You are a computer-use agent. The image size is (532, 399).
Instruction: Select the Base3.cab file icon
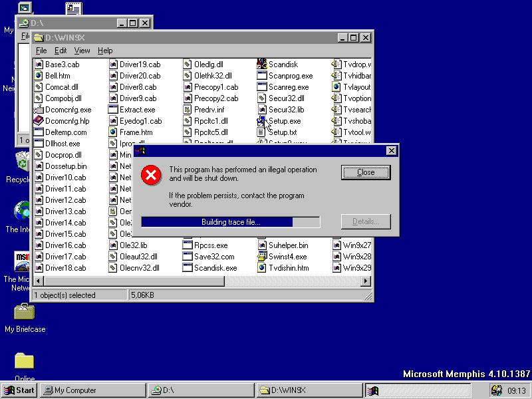[x=39, y=65]
